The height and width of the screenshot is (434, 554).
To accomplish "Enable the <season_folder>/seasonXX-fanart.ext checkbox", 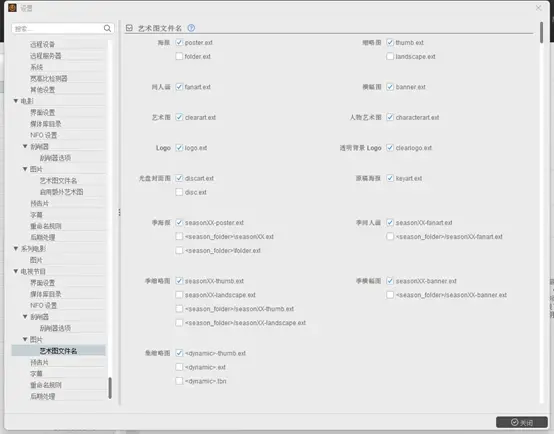I will 390,236.
